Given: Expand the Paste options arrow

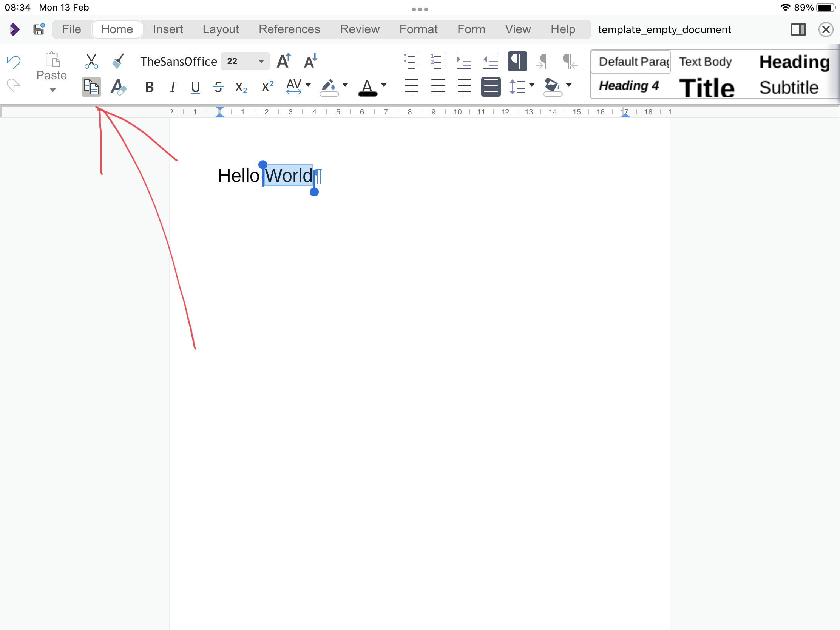Looking at the screenshot, I should [x=52, y=90].
